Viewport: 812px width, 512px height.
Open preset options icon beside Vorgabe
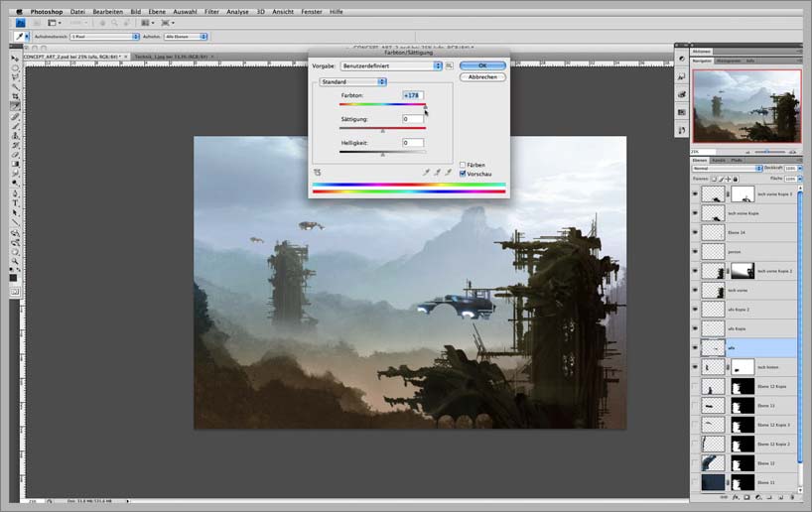(x=449, y=65)
